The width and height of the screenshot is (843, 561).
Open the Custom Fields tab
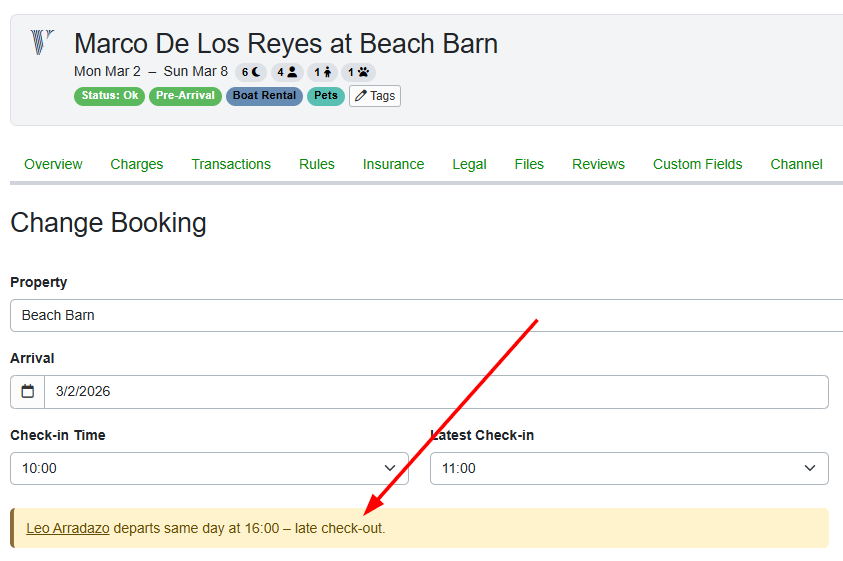697,164
